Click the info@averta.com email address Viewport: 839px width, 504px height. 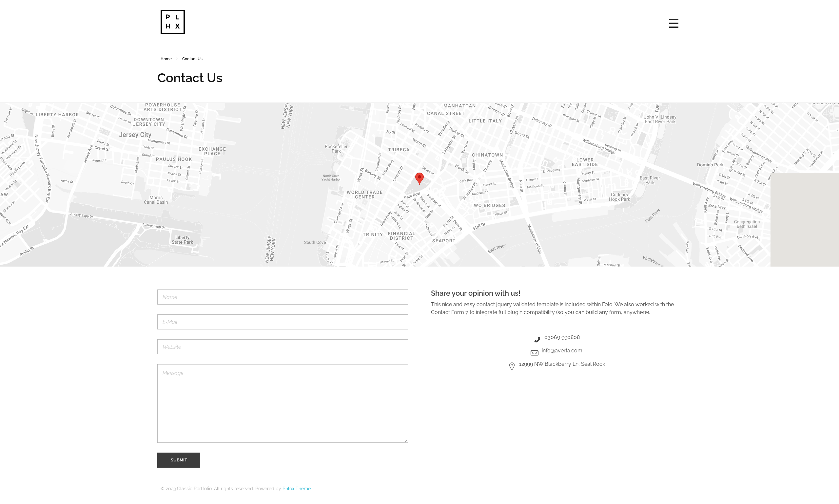pyautogui.click(x=562, y=350)
